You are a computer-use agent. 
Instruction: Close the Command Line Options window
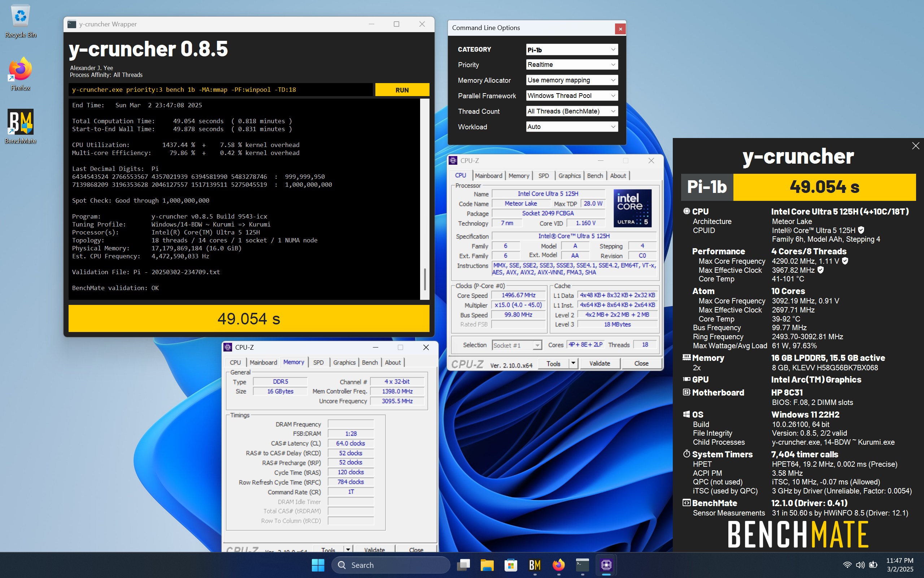pyautogui.click(x=620, y=29)
